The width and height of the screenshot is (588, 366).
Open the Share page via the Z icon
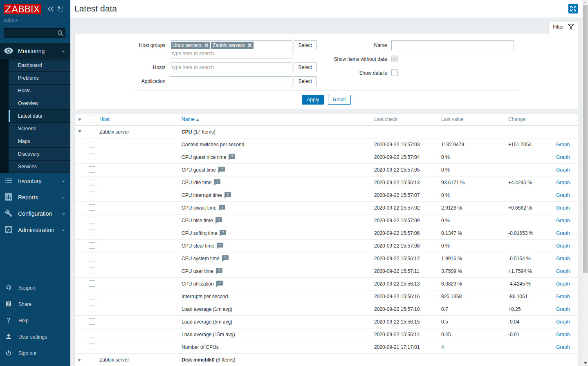point(9,304)
